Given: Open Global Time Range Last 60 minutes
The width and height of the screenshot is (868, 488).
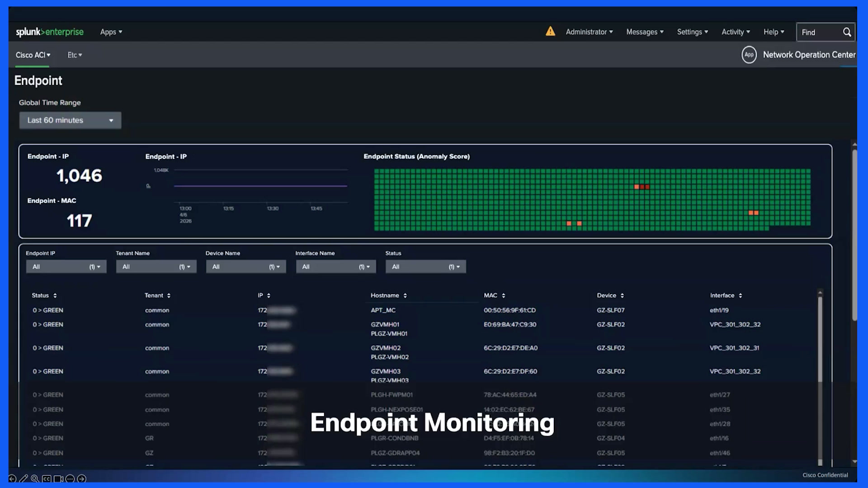Looking at the screenshot, I should tap(70, 120).
